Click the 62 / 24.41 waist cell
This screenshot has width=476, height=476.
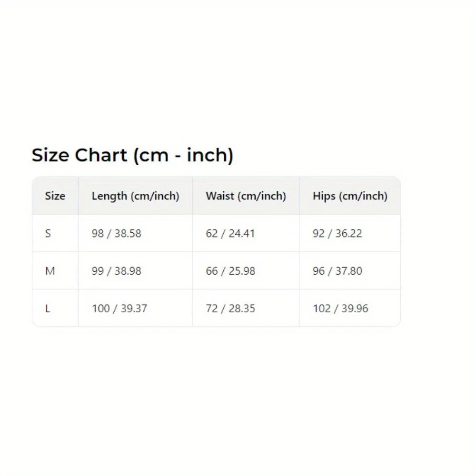click(x=230, y=233)
